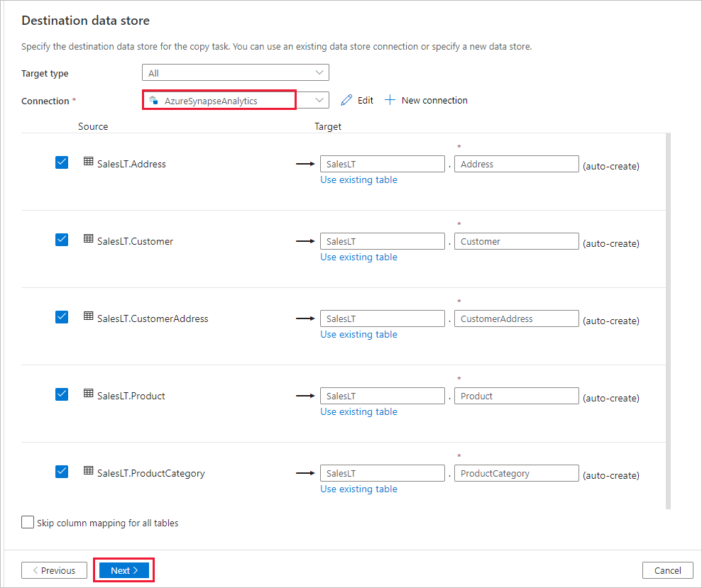Click the Next button

tap(123, 570)
